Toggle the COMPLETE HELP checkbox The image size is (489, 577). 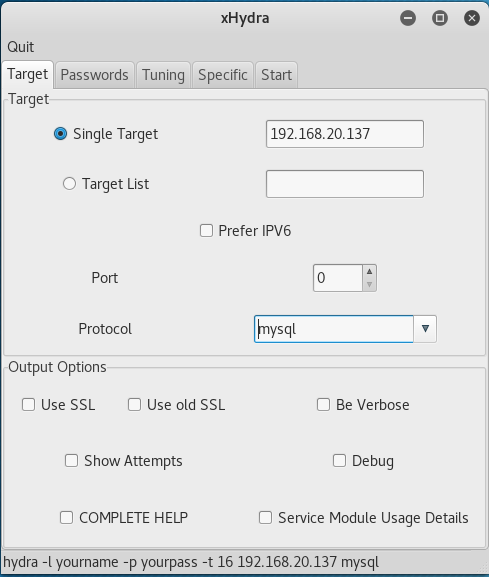[x=66, y=517]
